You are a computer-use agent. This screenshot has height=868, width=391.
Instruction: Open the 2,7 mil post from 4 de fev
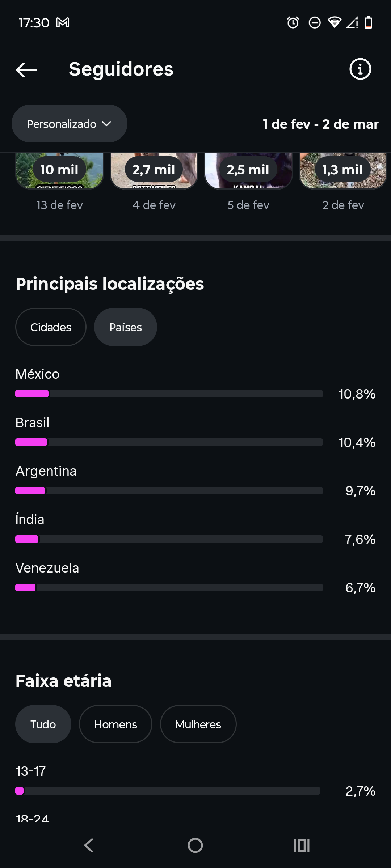154,171
